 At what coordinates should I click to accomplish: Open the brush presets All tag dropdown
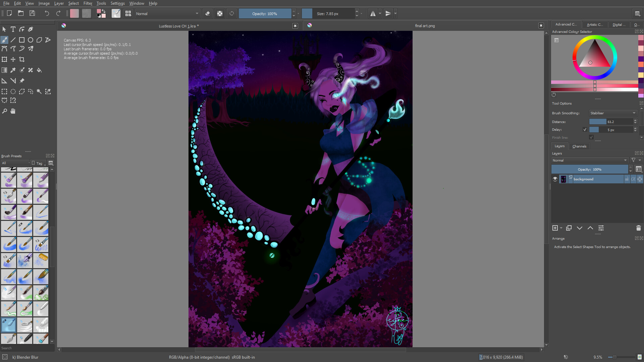coord(15,163)
